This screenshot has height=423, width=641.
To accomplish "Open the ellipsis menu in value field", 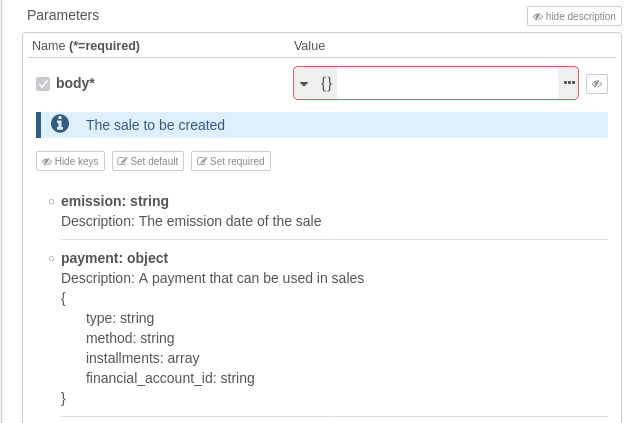I will 569,84.
